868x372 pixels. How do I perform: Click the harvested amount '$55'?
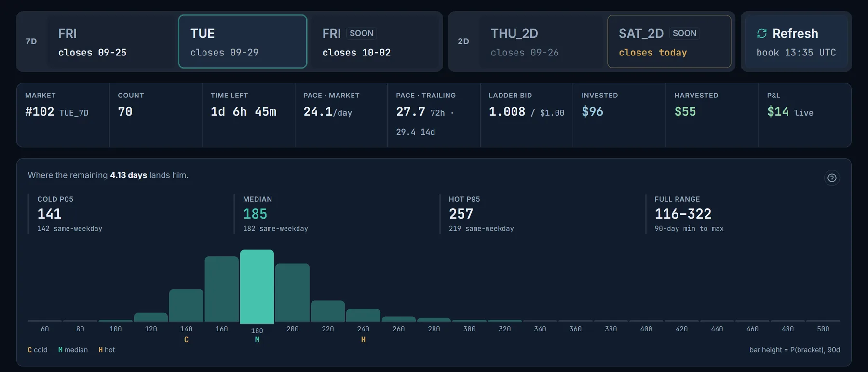click(x=685, y=111)
